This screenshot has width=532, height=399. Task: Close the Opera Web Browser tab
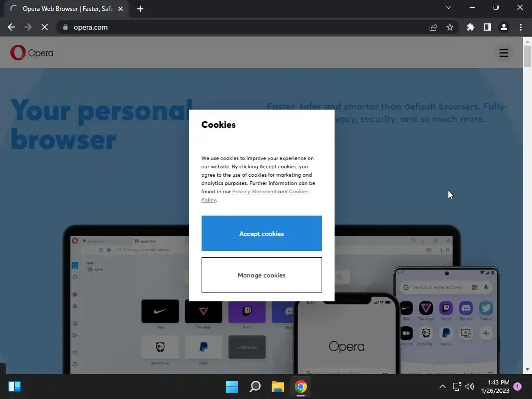click(121, 9)
